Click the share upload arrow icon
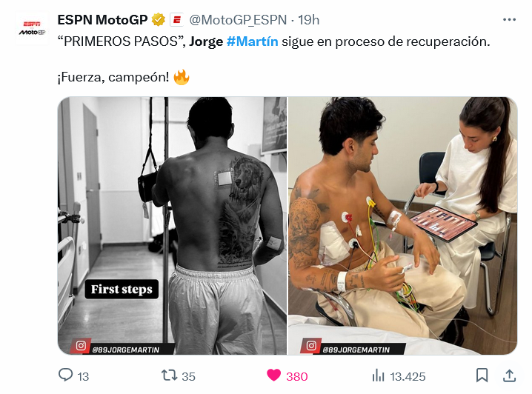532x394 pixels. click(509, 375)
